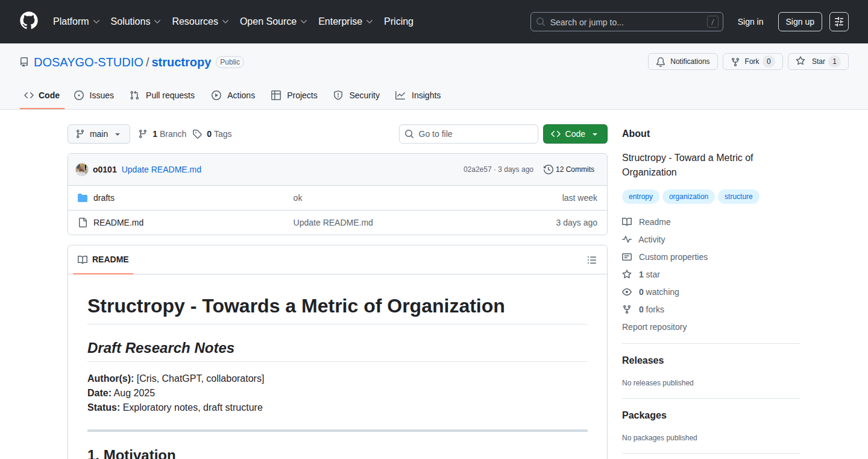This screenshot has width=868, height=459.
Task: Open the main branch selector dropdown
Action: coord(99,134)
